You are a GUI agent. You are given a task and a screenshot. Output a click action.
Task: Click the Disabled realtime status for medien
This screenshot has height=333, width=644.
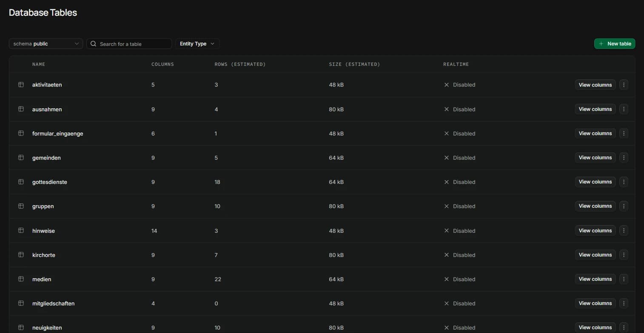pos(464,279)
